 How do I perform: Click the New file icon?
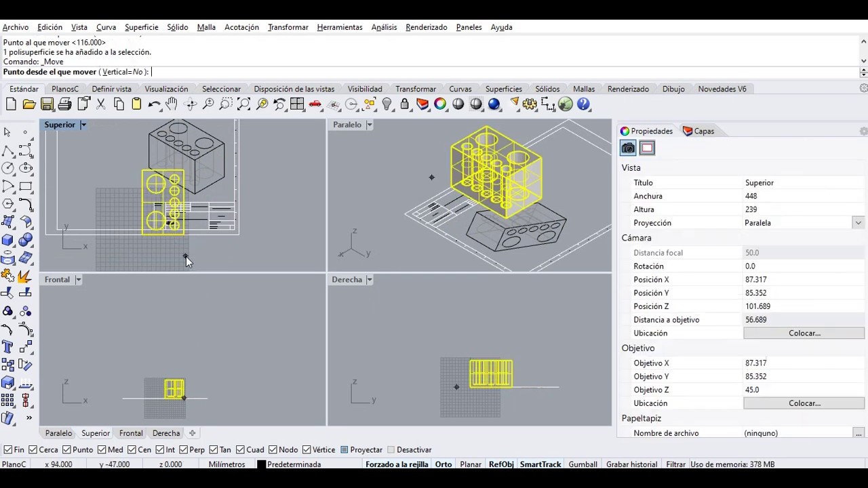11,104
